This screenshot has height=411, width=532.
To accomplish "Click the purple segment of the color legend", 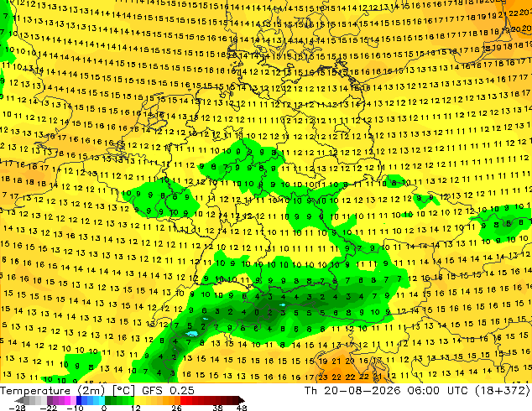I will [x=61, y=400].
